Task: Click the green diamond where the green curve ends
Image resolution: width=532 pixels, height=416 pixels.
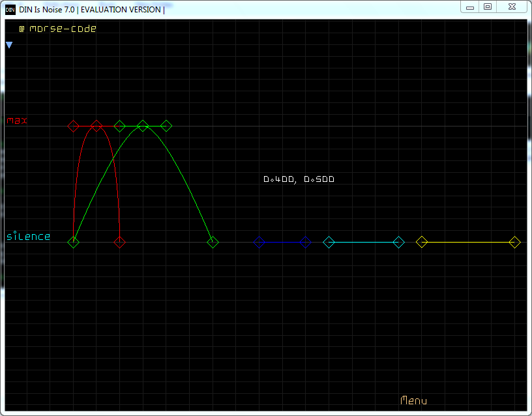Action: point(213,243)
